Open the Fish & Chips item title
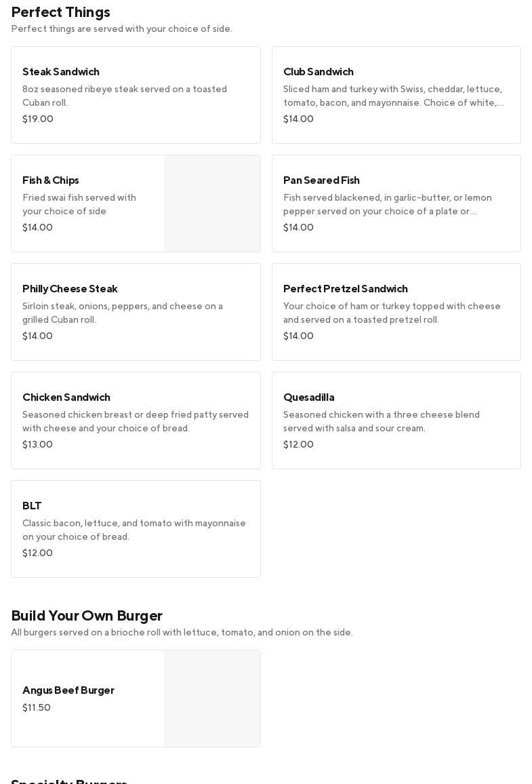 [51, 180]
